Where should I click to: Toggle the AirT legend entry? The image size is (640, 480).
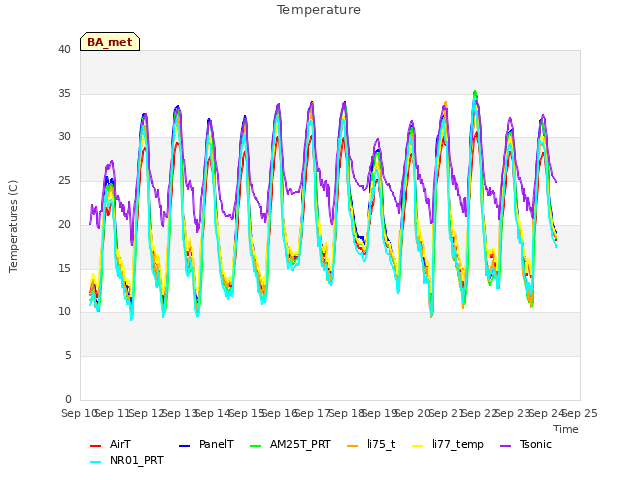pyautogui.click(x=110, y=444)
